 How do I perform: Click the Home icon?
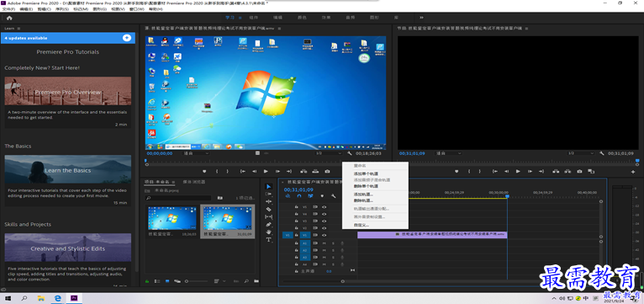[9, 18]
